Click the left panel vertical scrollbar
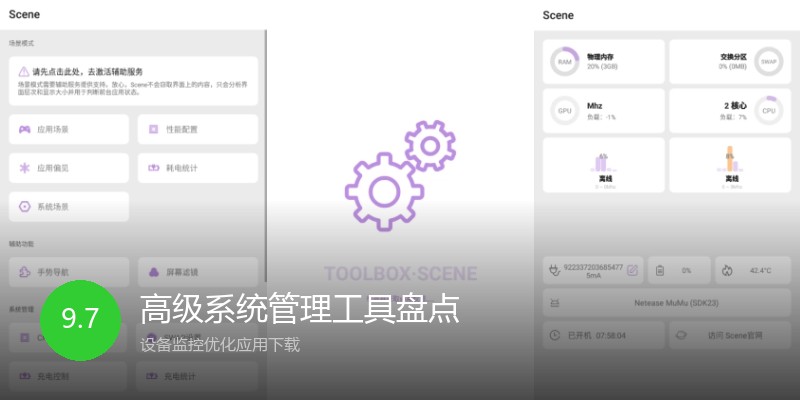The image size is (800, 400). click(266, 156)
